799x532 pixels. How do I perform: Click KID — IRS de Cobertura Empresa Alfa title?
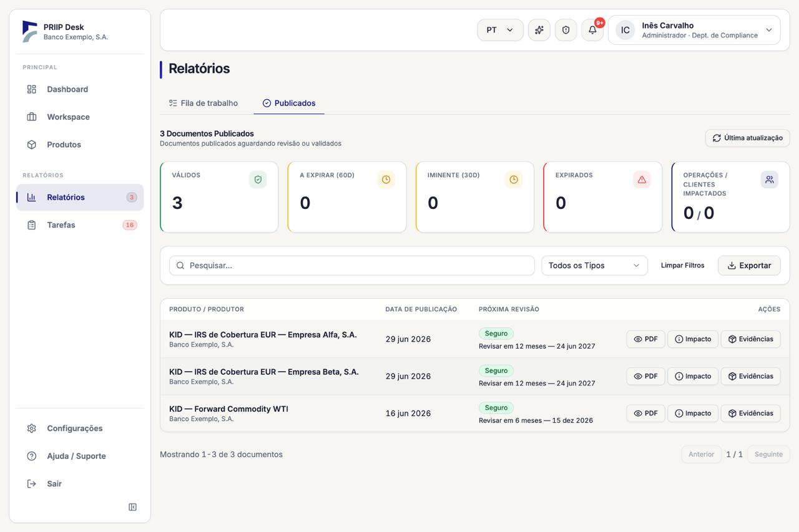pos(263,334)
